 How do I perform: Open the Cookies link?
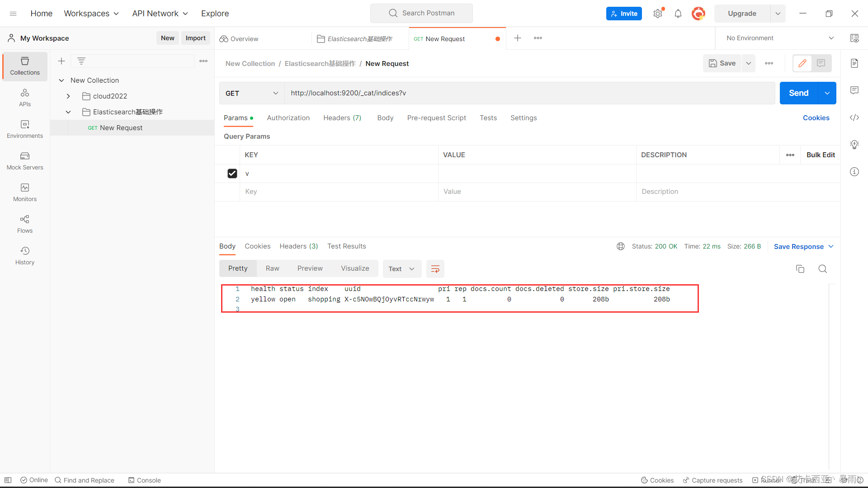pyautogui.click(x=816, y=118)
